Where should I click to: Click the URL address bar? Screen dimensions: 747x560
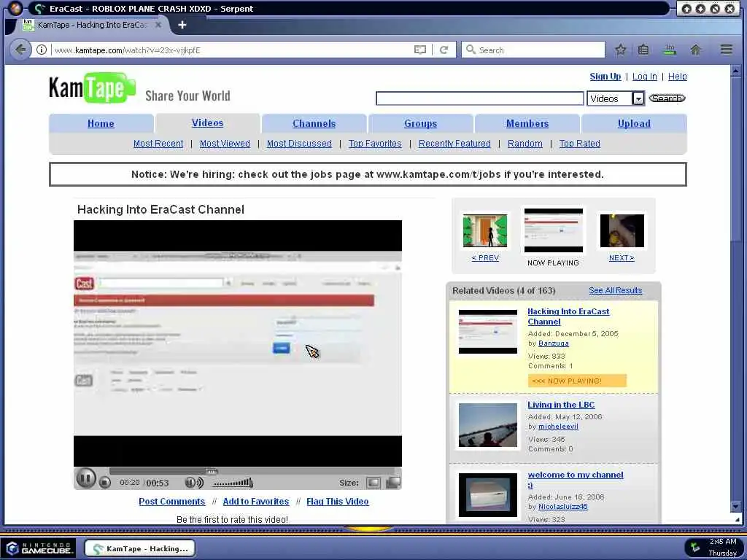(x=232, y=50)
